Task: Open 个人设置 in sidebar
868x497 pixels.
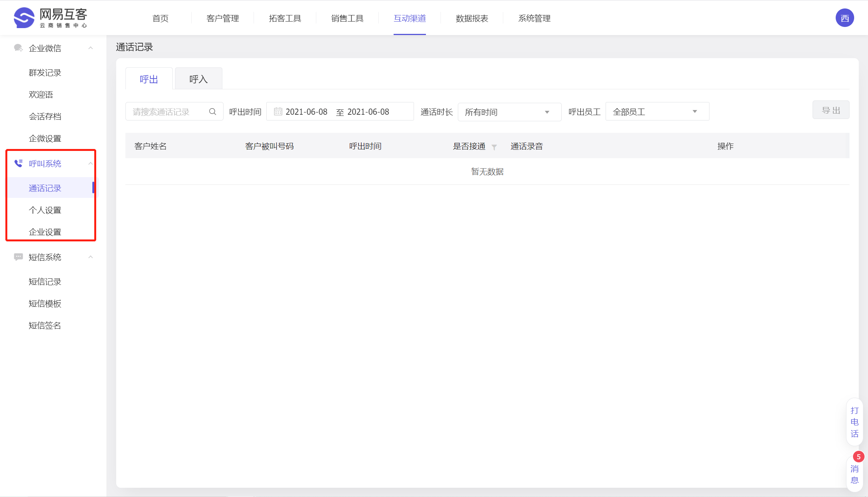Action: tap(45, 210)
